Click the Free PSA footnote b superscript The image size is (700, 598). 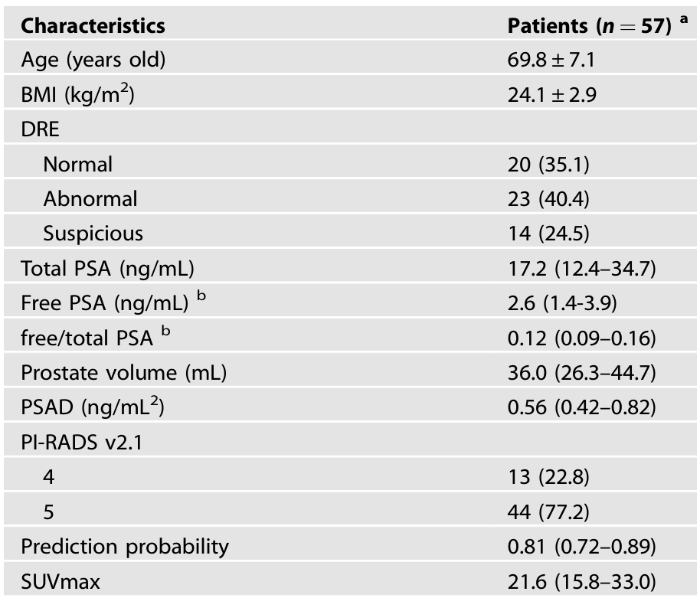(x=201, y=296)
